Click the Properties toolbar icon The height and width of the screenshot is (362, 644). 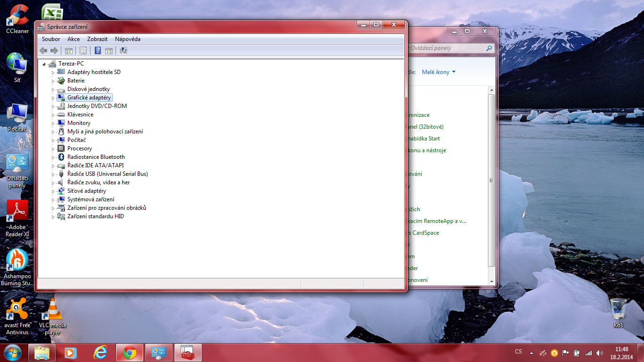coord(83,50)
